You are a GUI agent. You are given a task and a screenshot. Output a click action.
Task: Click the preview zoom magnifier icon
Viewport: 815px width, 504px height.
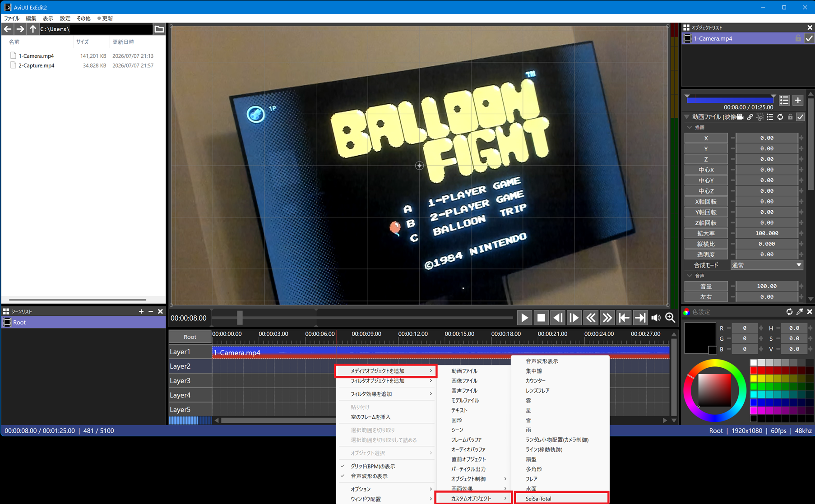pyautogui.click(x=671, y=318)
